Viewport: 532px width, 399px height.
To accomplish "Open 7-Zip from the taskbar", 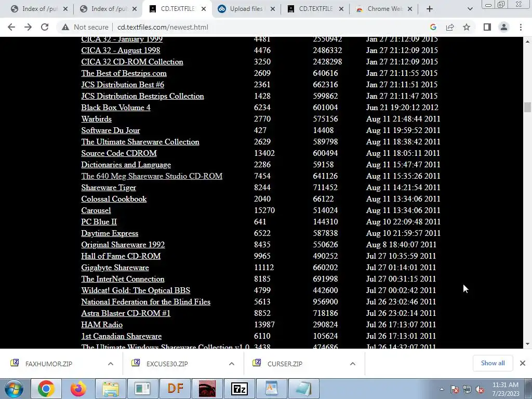I will 239,389.
